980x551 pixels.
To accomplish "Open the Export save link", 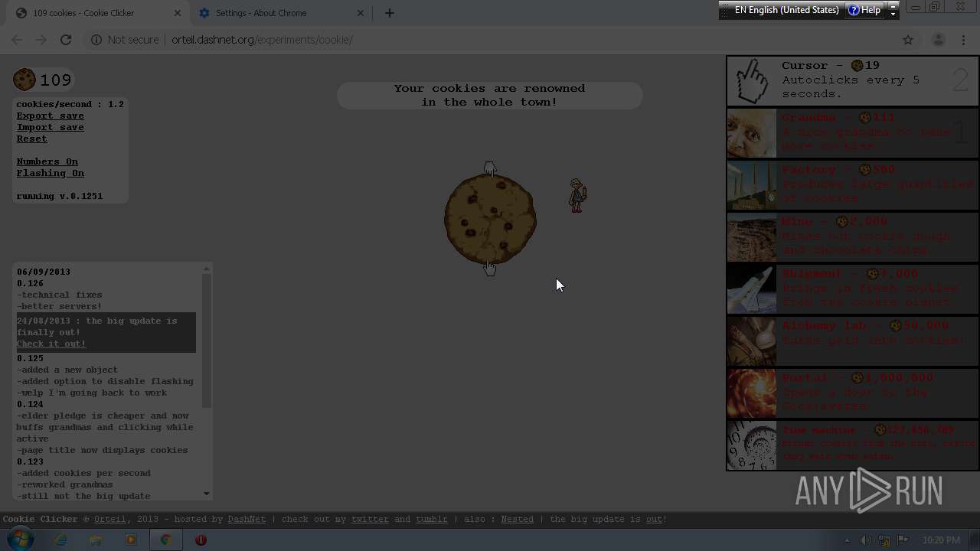I will pos(51,116).
